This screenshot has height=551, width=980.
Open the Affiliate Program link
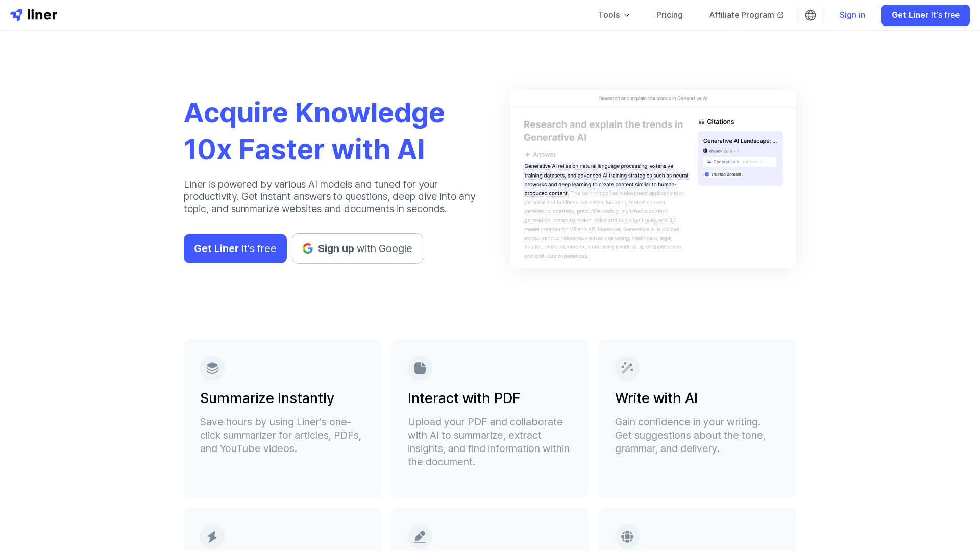tap(746, 15)
